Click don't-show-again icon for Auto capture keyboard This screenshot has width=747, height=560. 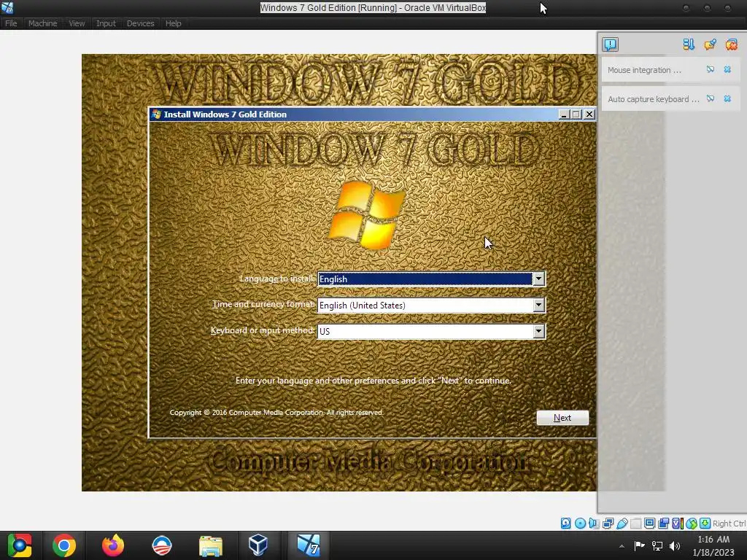pos(711,98)
